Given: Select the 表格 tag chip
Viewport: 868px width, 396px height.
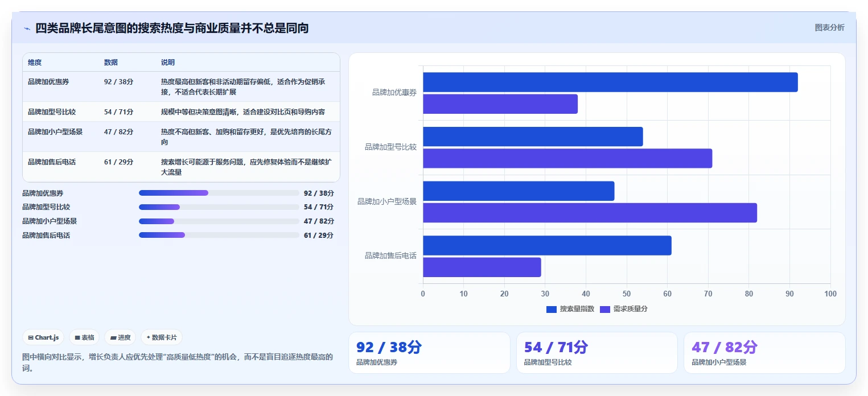Looking at the screenshot, I should click(x=84, y=337).
